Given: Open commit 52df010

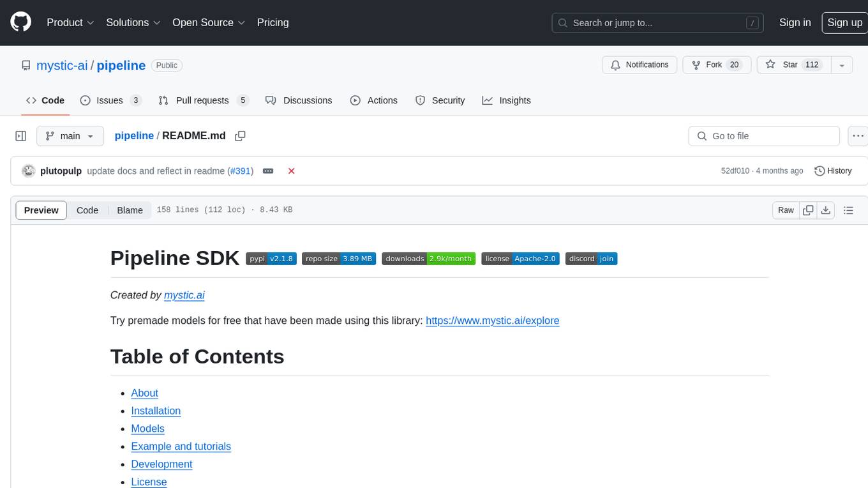Looking at the screenshot, I should pos(735,171).
